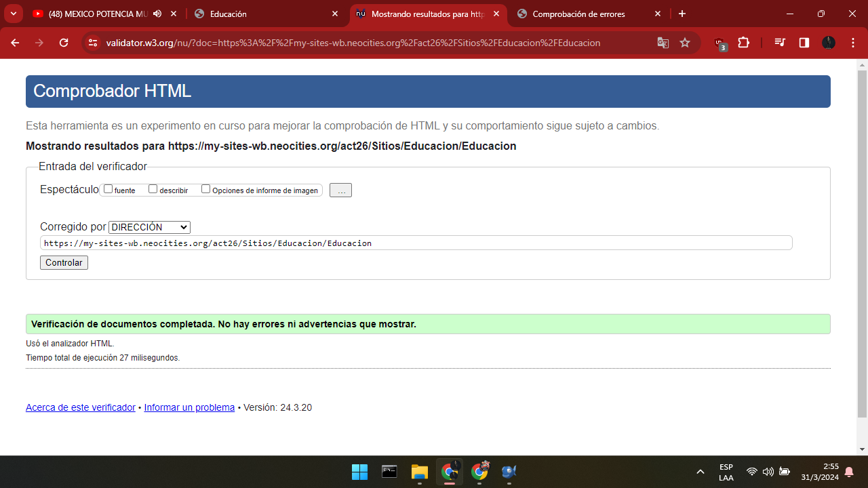Open the 'DIRECCIÓN' dropdown

coord(149,227)
